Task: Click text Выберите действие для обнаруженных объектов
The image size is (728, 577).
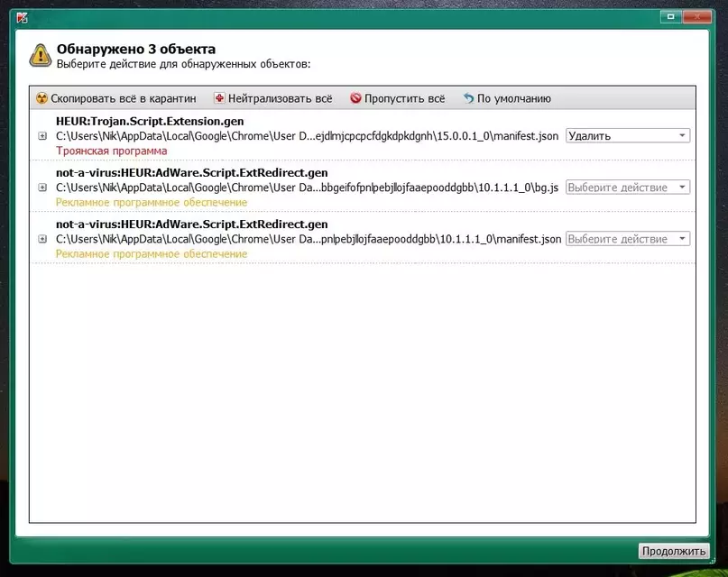Action: point(183,64)
